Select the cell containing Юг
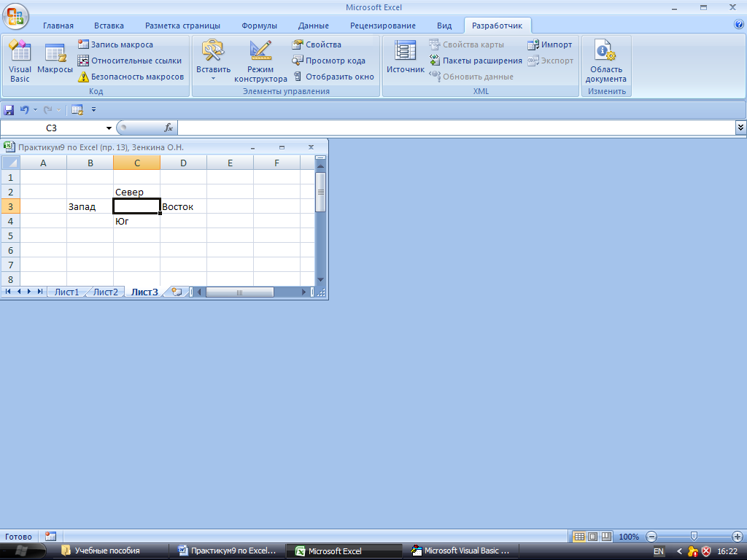This screenshot has width=747, height=560. (136, 222)
